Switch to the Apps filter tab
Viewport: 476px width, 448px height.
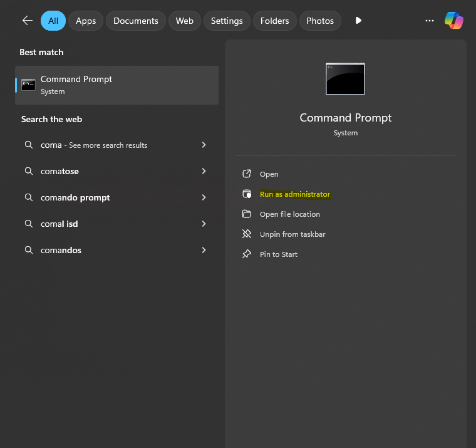click(86, 21)
